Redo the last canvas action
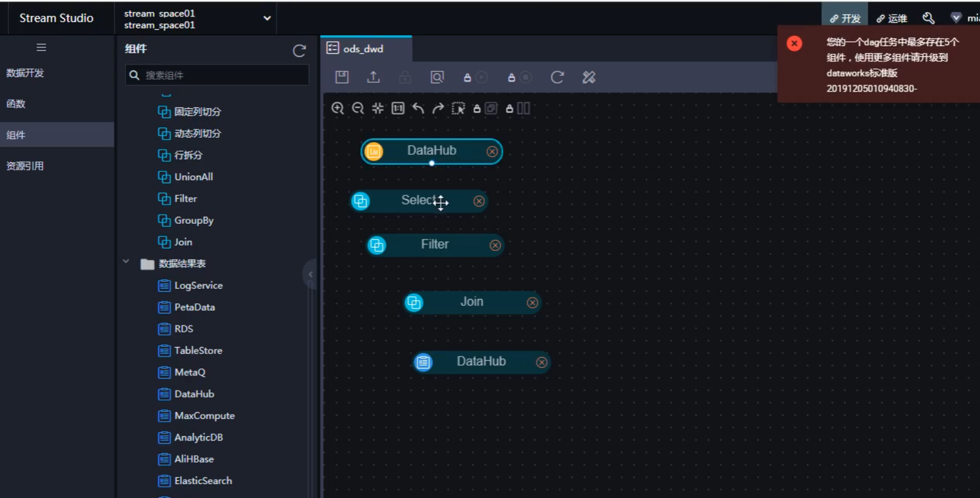980x498 pixels. pos(438,108)
